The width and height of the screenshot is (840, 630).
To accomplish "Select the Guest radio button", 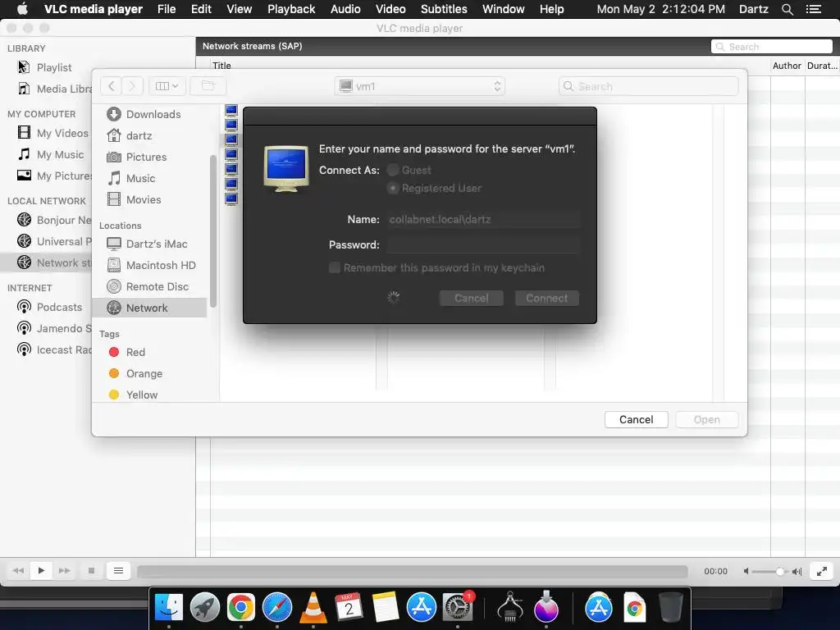I will tap(393, 170).
